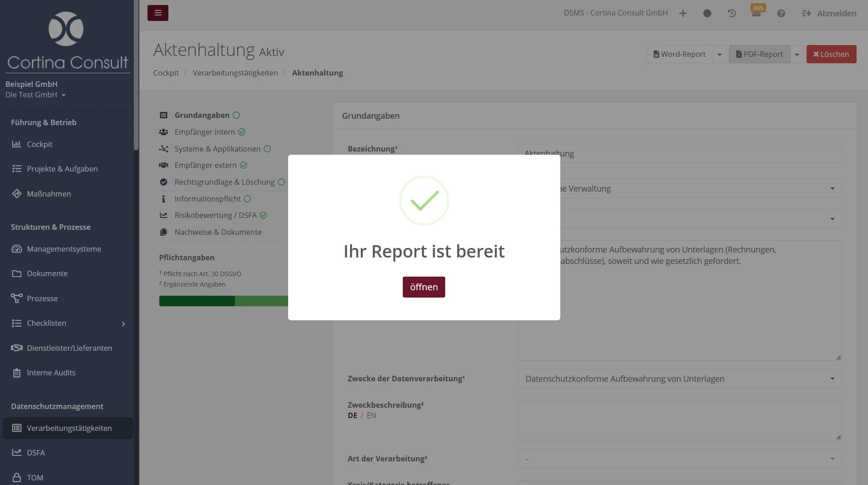Click the green Pflichtangaben progress bar
Screen dimensions: 868x485
pyautogui.click(x=223, y=301)
